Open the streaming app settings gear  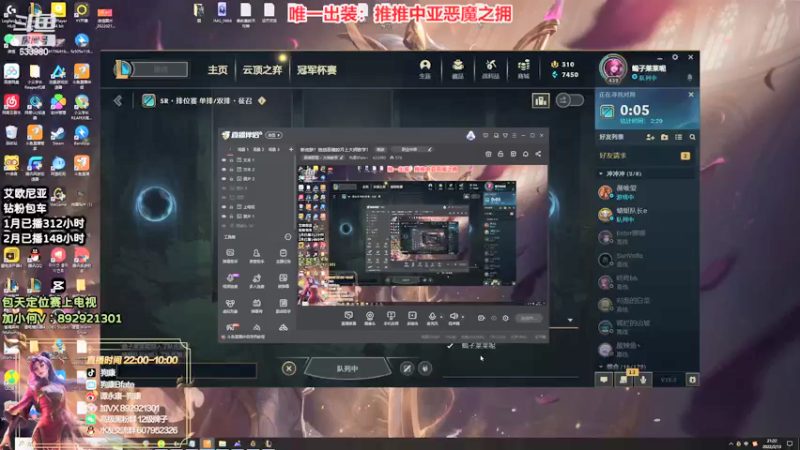pyautogui.click(x=506, y=318)
